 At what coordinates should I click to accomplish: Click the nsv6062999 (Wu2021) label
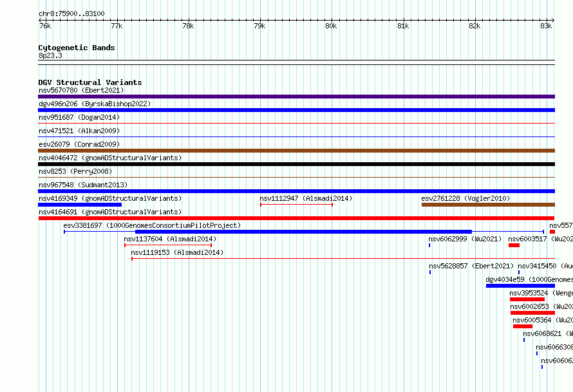pyautogui.click(x=465, y=239)
